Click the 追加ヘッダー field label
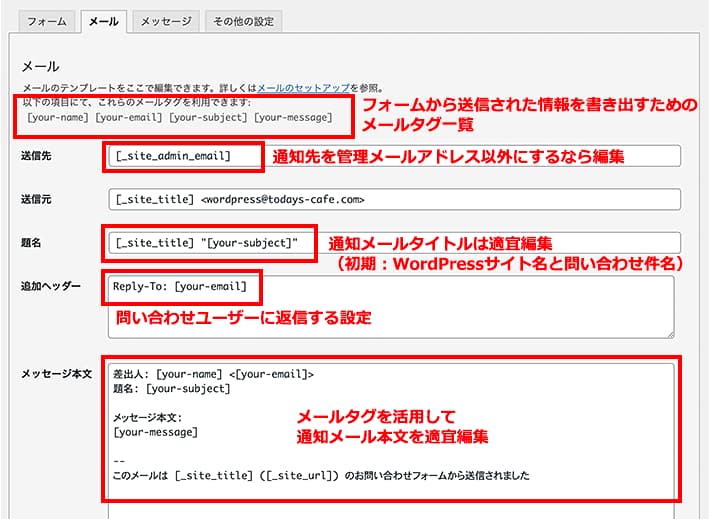The width and height of the screenshot is (710, 519). pyautogui.click(x=51, y=286)
